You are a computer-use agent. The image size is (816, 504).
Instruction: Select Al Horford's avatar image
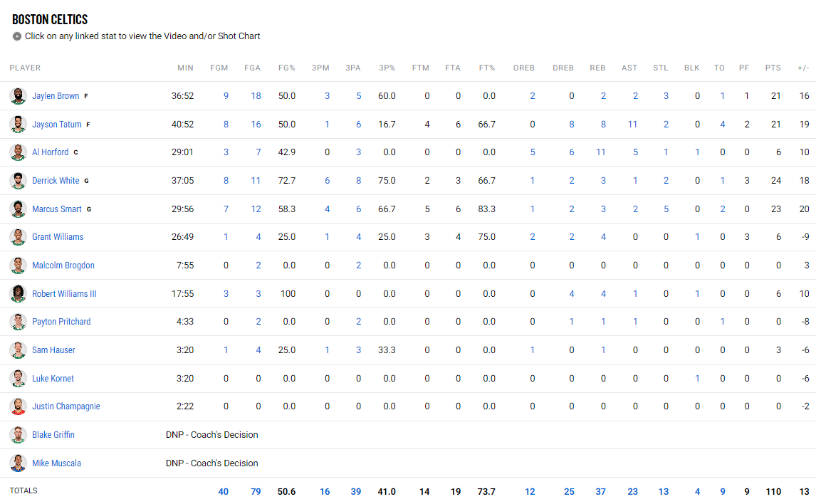18,152
